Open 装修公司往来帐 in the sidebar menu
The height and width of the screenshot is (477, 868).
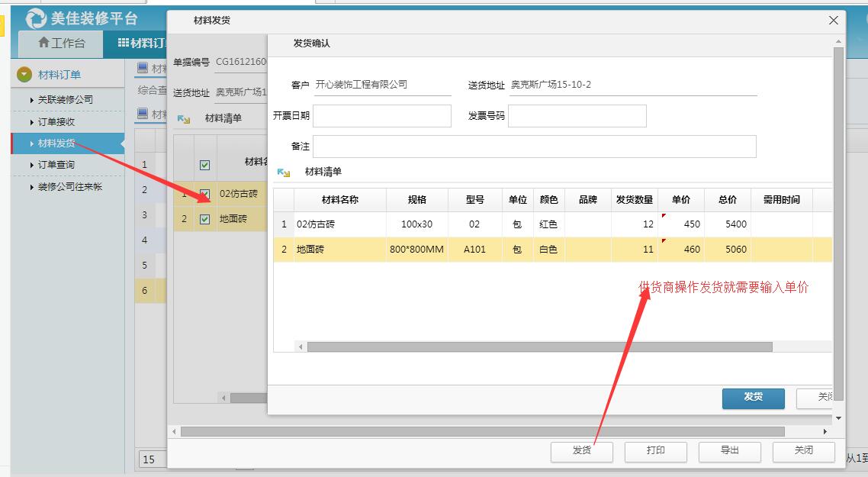69,186
